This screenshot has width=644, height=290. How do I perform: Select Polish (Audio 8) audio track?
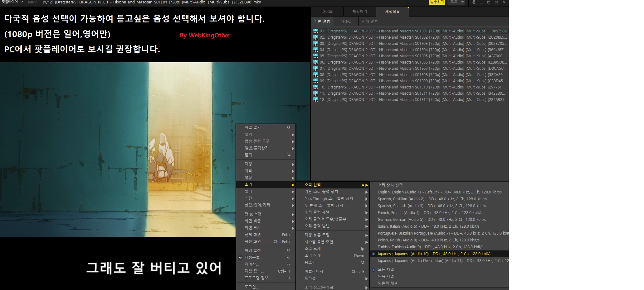(439, 240)
